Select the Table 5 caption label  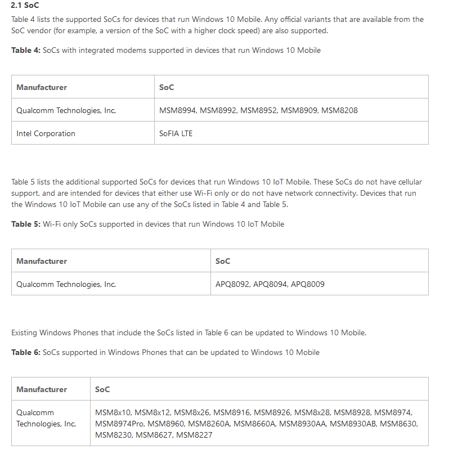pyautogui.click(x=26, y=224)
